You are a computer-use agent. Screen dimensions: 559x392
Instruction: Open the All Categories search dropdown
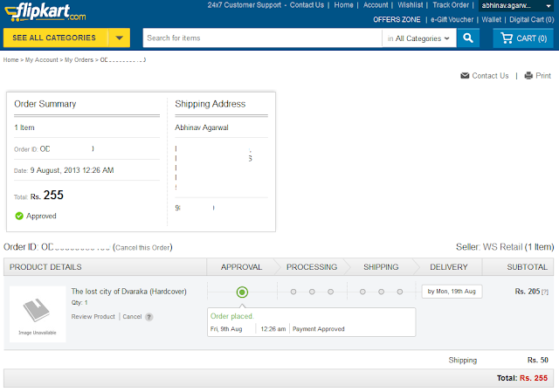point(419,38)
